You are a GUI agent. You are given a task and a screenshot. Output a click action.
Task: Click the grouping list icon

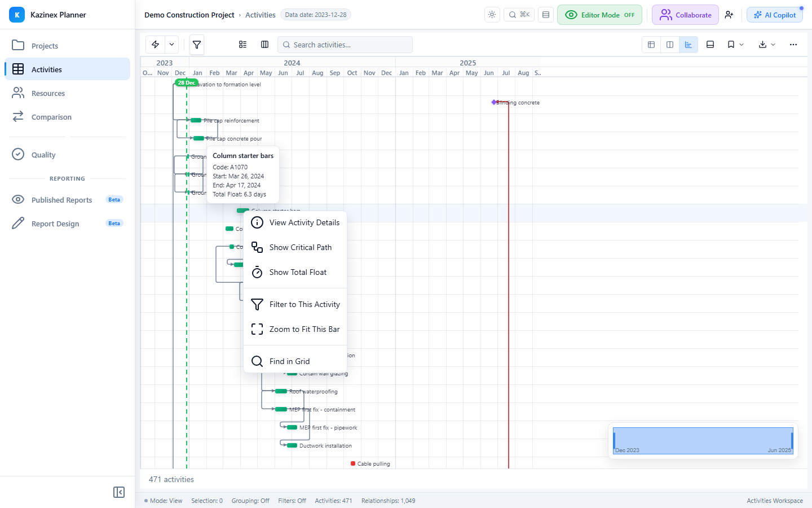[243, 45]
